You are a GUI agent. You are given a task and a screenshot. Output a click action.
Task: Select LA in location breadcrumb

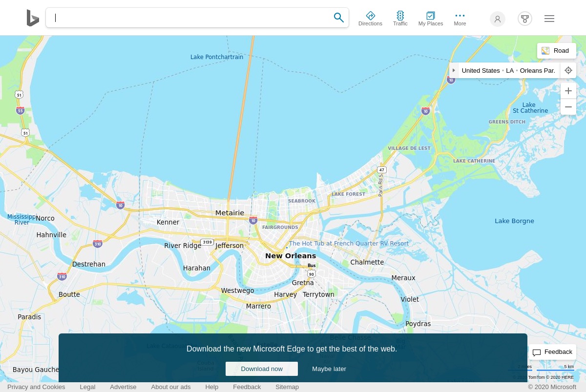(510, 70)
